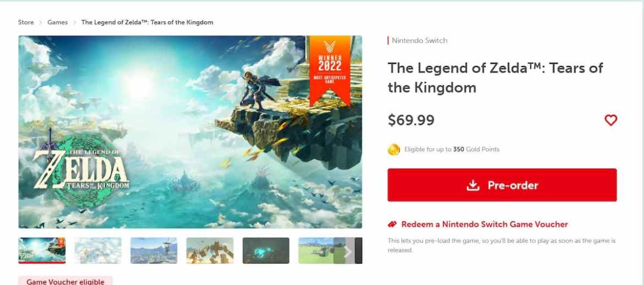Select the first highlighted cover art thumbnail

click(42, 250)
